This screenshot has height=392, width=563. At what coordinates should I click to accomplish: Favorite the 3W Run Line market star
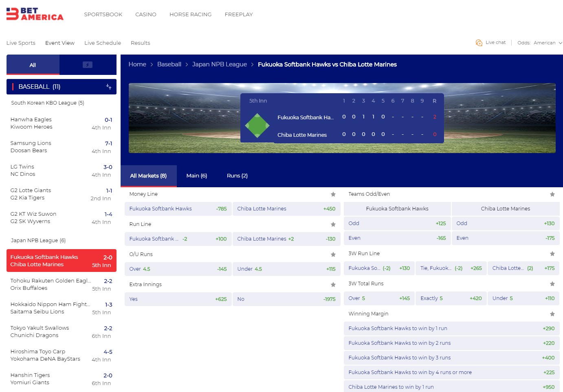[x=552, y=254]
